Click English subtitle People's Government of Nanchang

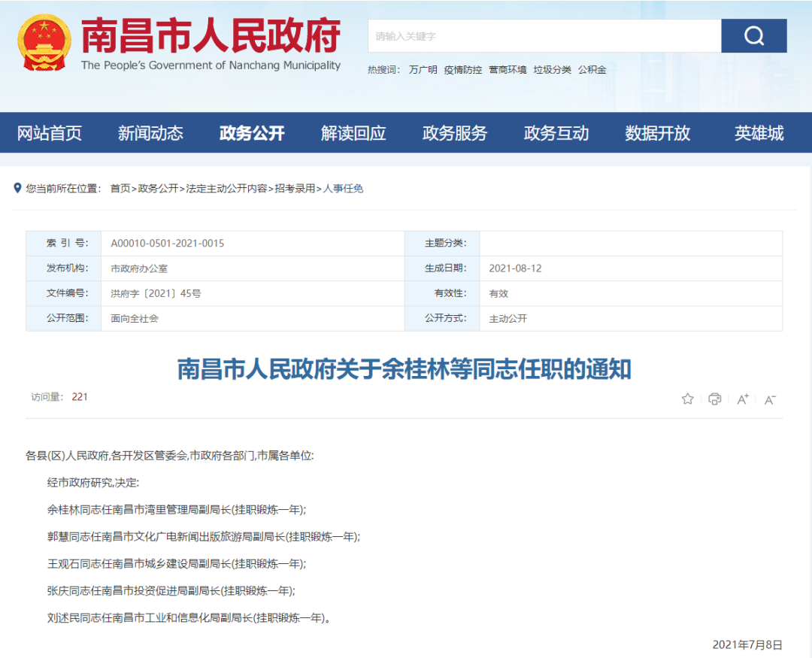tap(211, 65)
